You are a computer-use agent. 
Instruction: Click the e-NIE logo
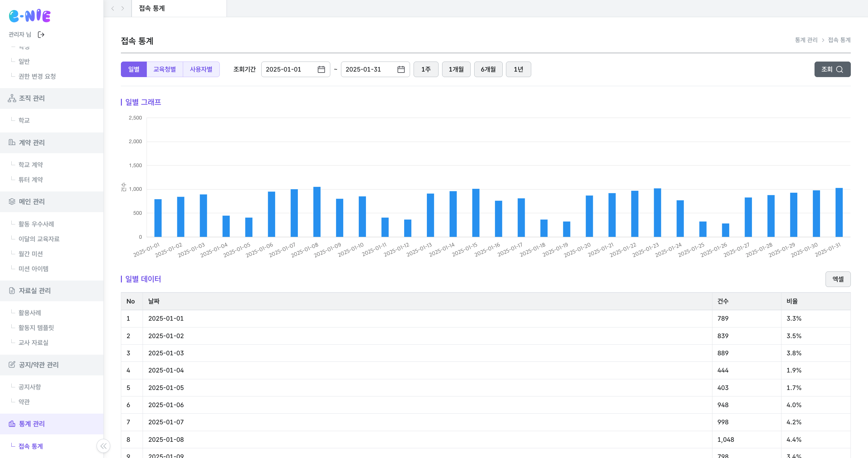29,16
